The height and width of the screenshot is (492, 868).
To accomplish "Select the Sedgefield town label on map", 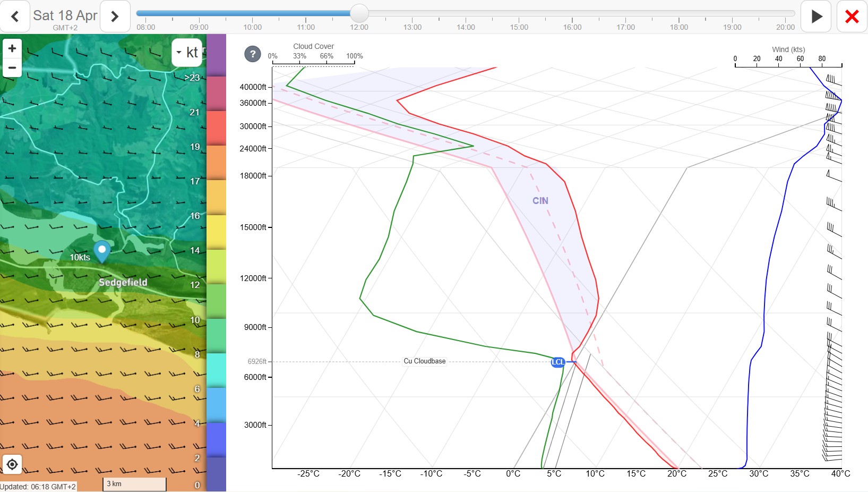I will pyautogui.click(x=123, y=282).
